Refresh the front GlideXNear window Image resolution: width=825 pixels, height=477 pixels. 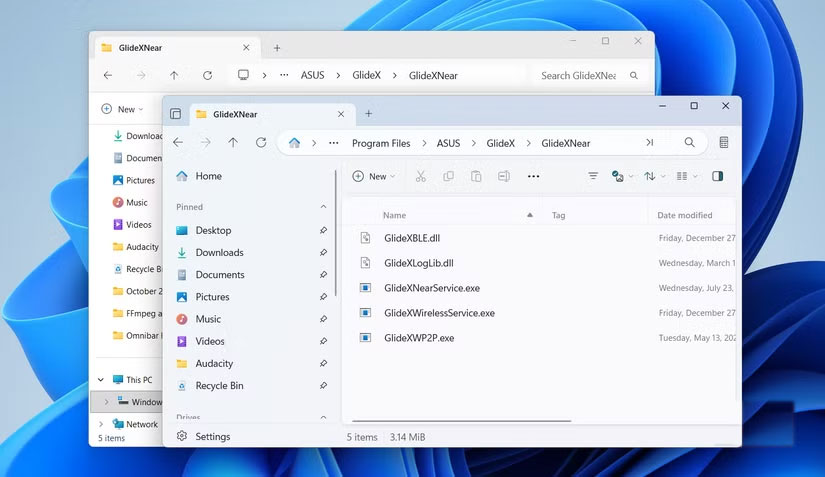[x=261, y=143]
